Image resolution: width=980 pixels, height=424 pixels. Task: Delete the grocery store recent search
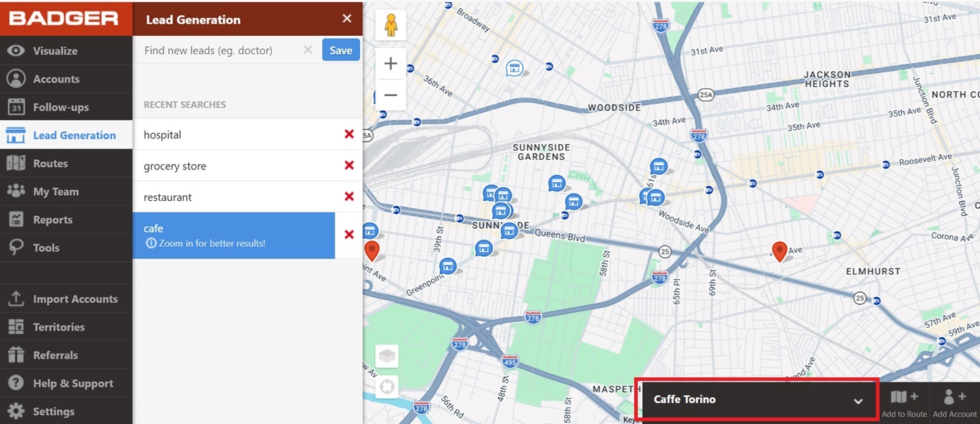[x=349, y=166]
